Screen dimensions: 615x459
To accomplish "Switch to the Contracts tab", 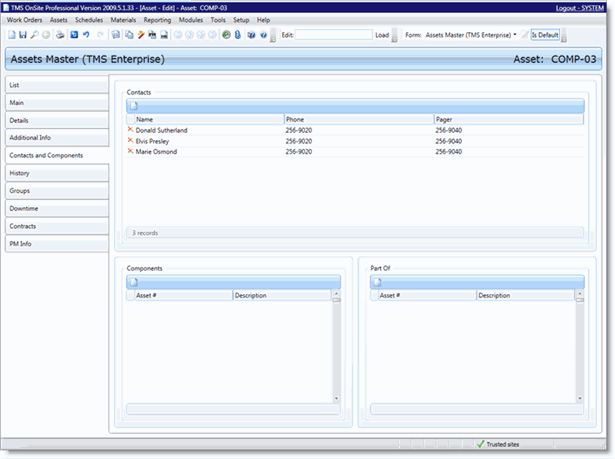I will (x=57, y=226).
